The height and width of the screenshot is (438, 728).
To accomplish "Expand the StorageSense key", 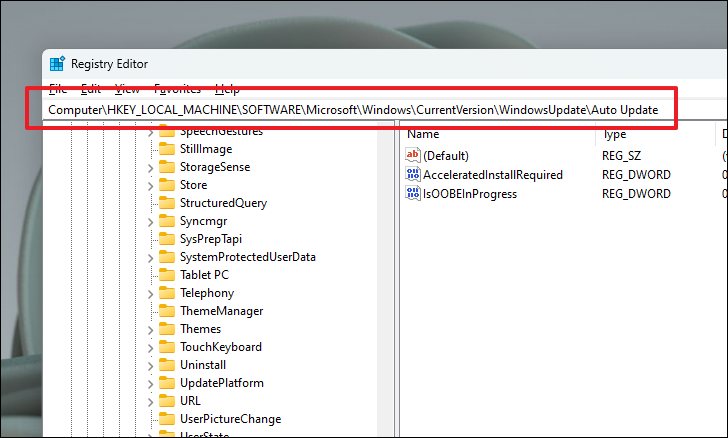I will click(150, 168).
